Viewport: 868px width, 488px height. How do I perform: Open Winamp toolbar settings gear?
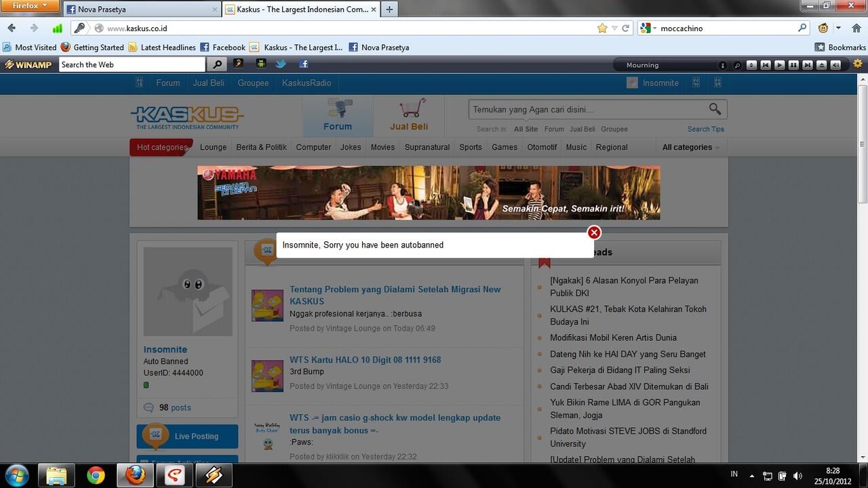tap(858, 64)
